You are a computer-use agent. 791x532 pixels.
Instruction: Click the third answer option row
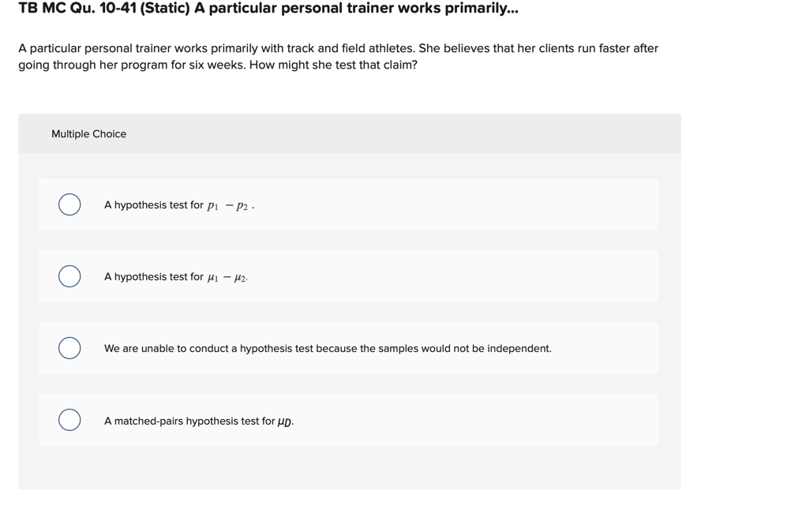[349, 348]
